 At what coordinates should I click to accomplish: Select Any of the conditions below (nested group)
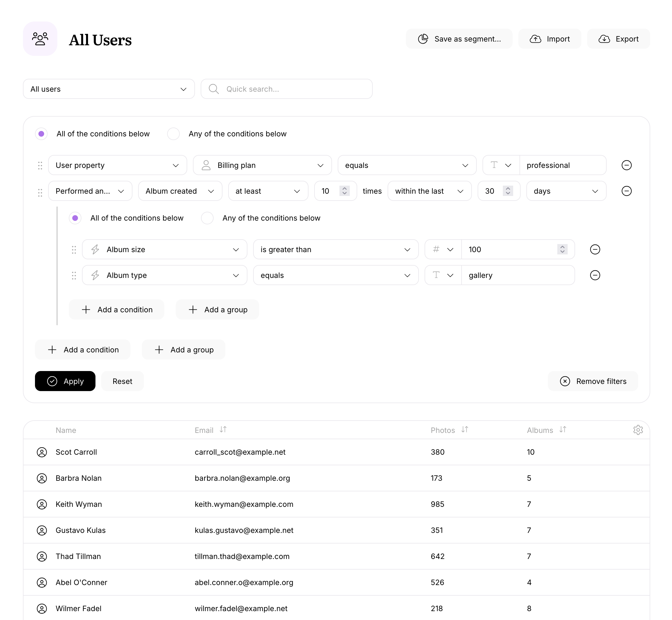coord(208,218)
